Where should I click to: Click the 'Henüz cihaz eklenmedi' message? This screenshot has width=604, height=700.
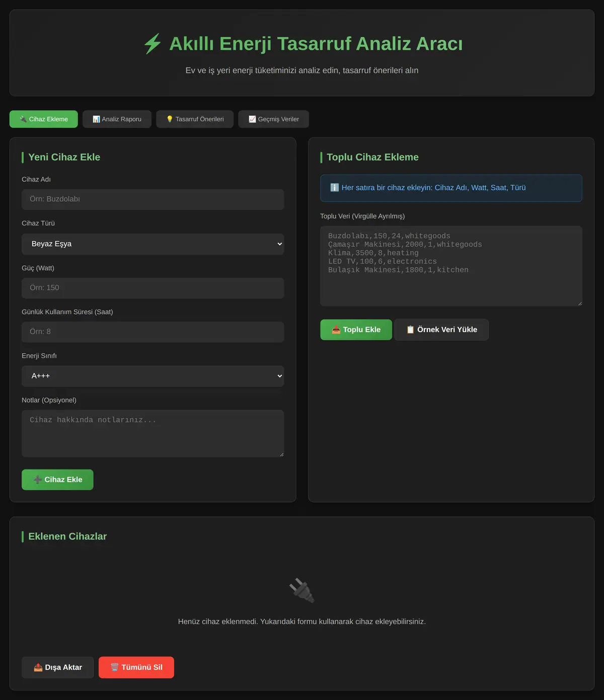pyautogui.click(x=302, y=621)
